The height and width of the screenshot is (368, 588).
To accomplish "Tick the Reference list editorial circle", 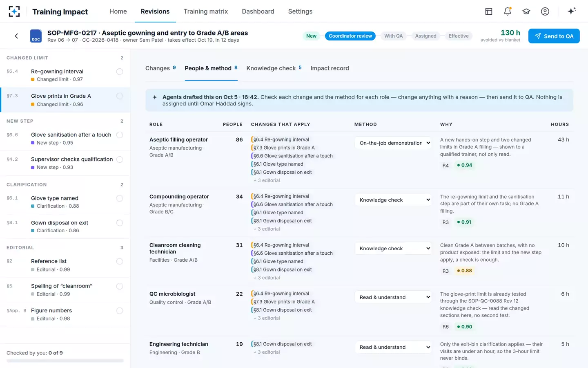I will (120, 261).
